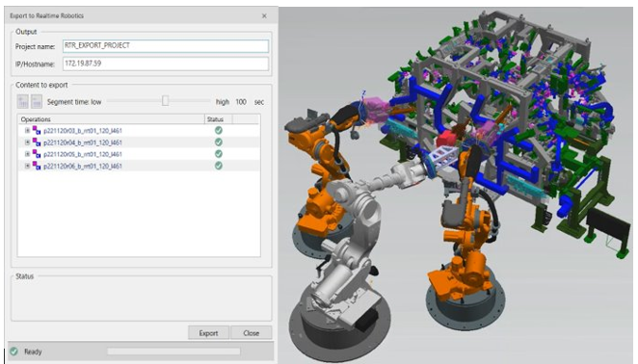Click the Close button in dialog

[251, 333]
